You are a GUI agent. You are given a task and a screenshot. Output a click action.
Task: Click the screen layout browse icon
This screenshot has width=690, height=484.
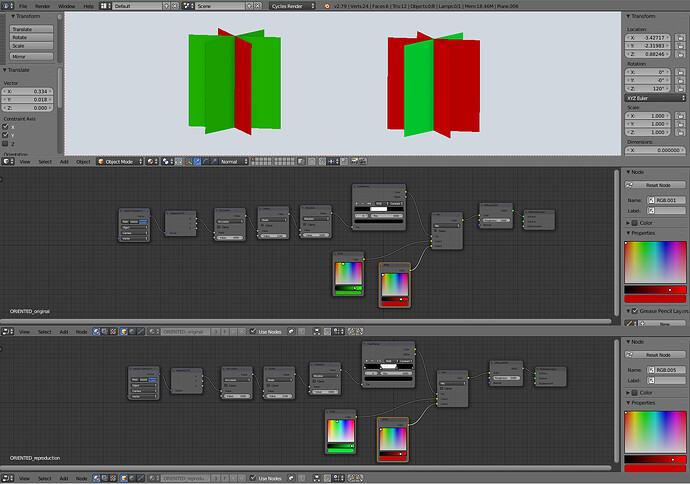click(105, 6)
